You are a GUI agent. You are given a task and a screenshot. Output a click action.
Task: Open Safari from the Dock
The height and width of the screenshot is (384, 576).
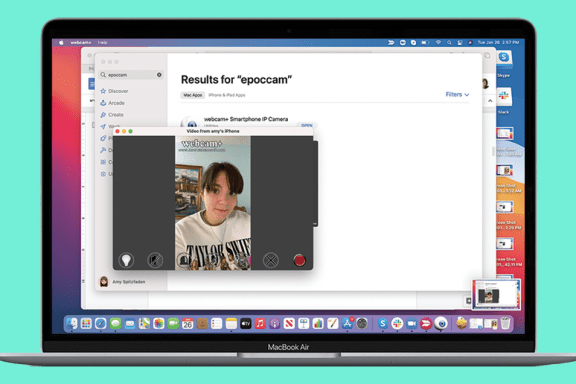tap(101, 323)
